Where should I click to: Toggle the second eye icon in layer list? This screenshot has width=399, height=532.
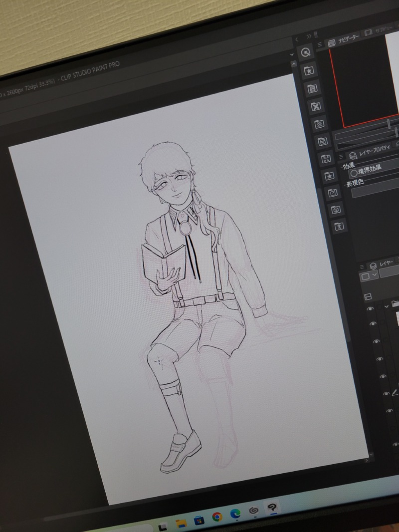[373, 324]
